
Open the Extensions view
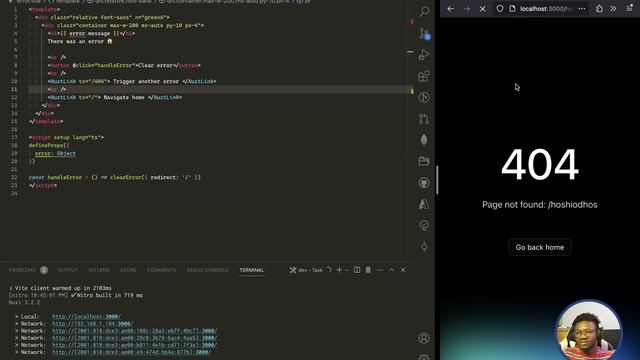click(x=424, y=76)
